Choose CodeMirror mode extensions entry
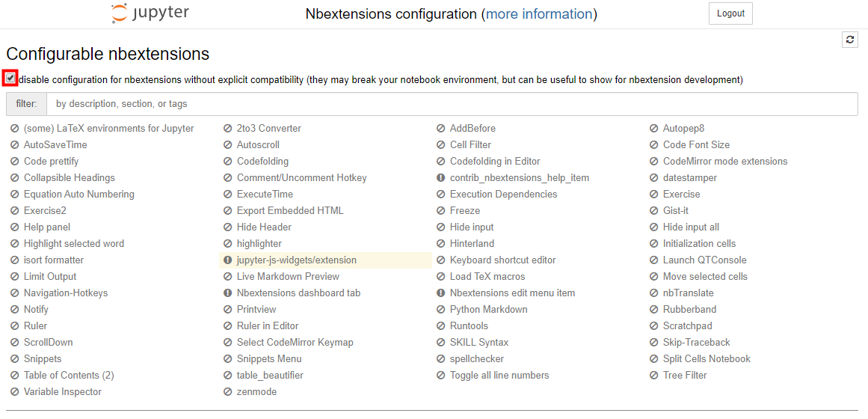Viewport: 868px width, 419px height. [725, 162]
